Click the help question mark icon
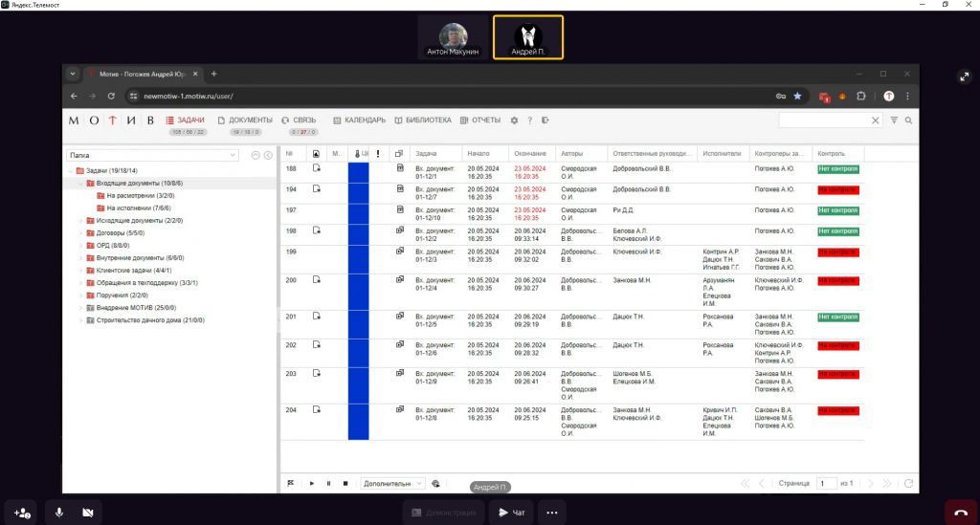The height and width of the screenshot is (525, 980). click(529, 120)
